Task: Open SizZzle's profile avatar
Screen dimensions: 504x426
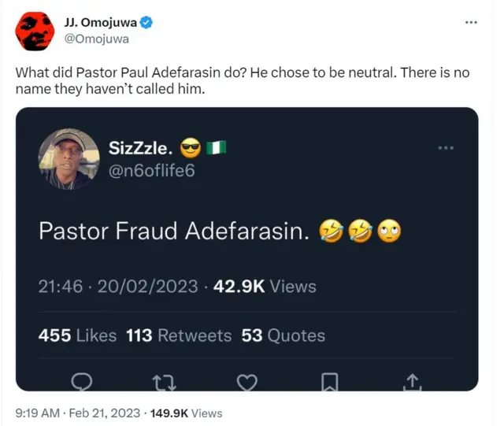Action: 69,158
